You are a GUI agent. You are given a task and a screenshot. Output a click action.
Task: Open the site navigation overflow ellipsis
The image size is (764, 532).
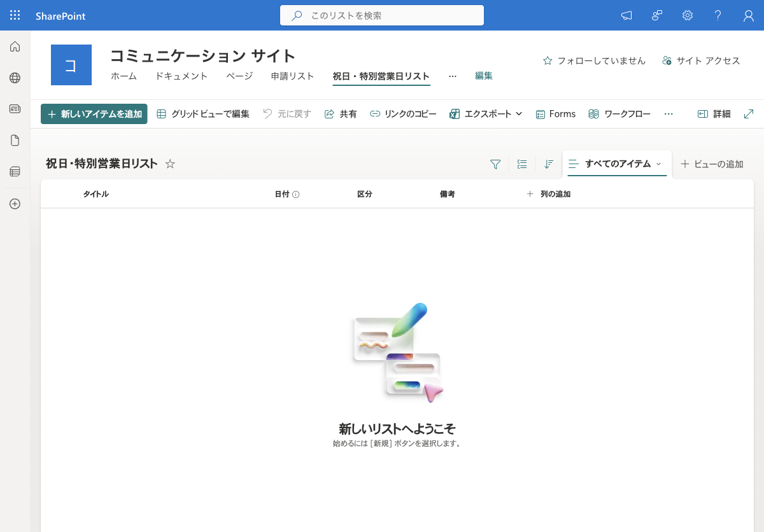pos(453,76)
